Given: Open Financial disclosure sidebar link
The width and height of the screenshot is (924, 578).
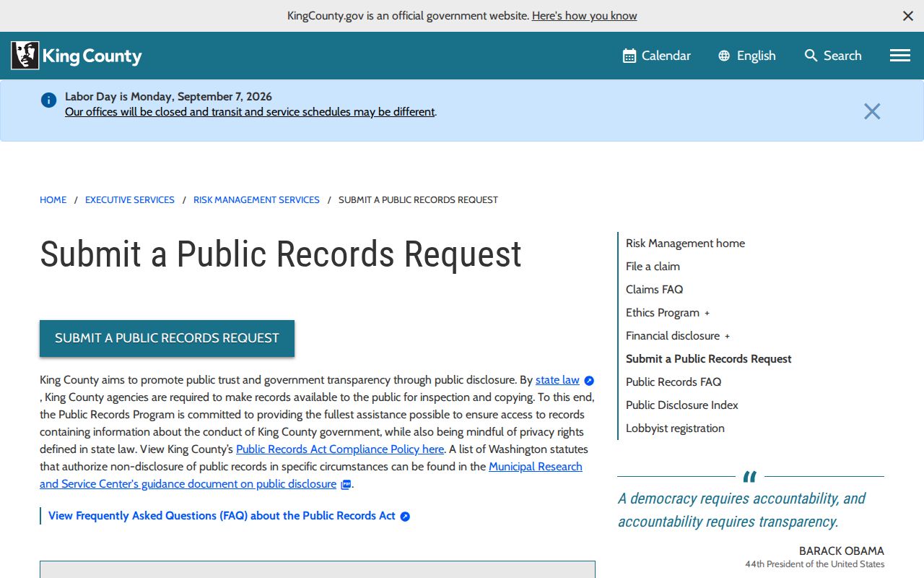Looking at the screenshot, I should (x=673, y=336).
